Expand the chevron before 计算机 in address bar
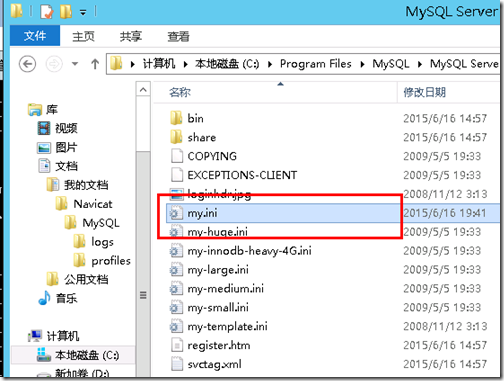The width and height of the screenshot is (504, 381). (x=133, y=64)
